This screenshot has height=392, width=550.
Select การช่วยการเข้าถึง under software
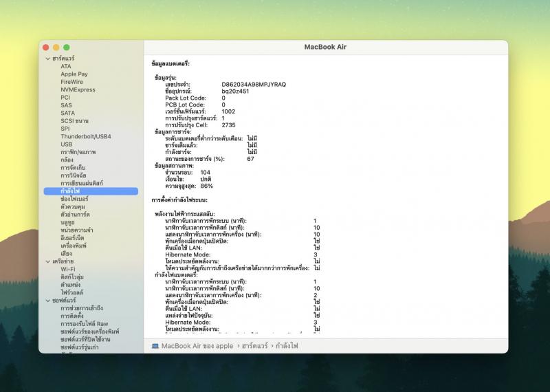pos(82,308)
